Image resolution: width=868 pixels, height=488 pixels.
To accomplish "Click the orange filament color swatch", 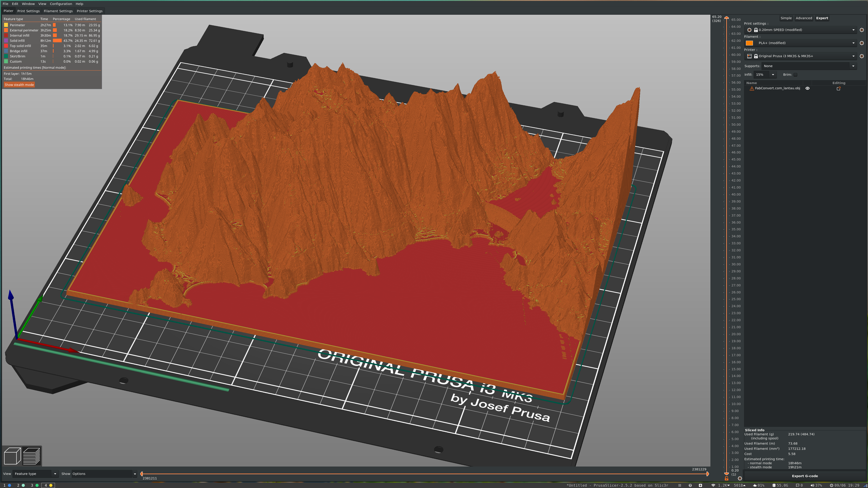I will click(749, 43).
